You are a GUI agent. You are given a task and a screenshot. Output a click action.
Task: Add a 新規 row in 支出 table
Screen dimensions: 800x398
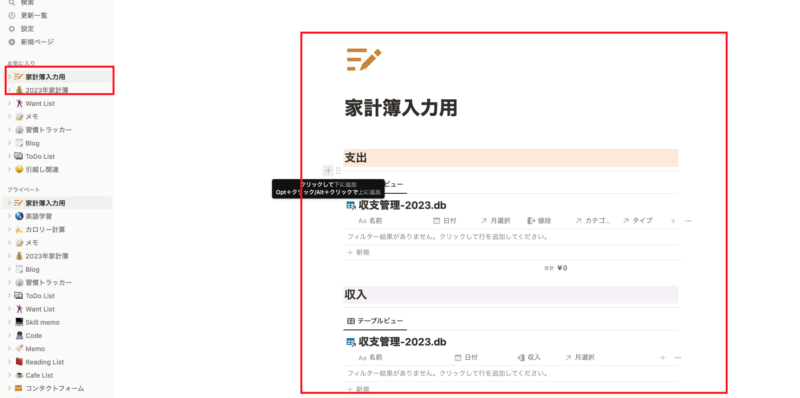tap(358, 253)
